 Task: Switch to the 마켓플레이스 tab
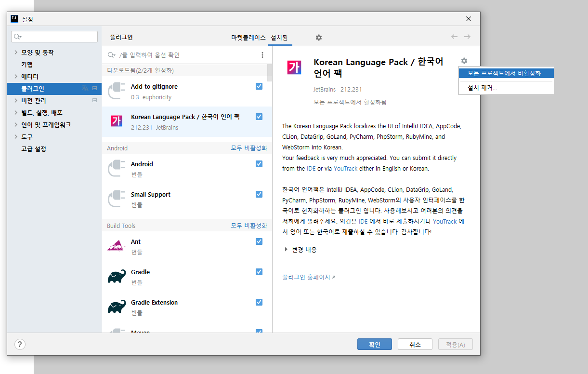[x=248, y=38]
